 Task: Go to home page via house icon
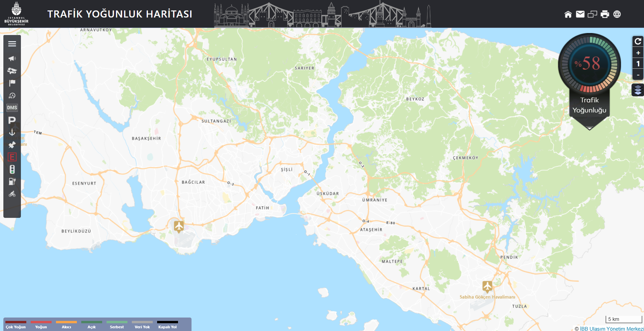[568, 14]
